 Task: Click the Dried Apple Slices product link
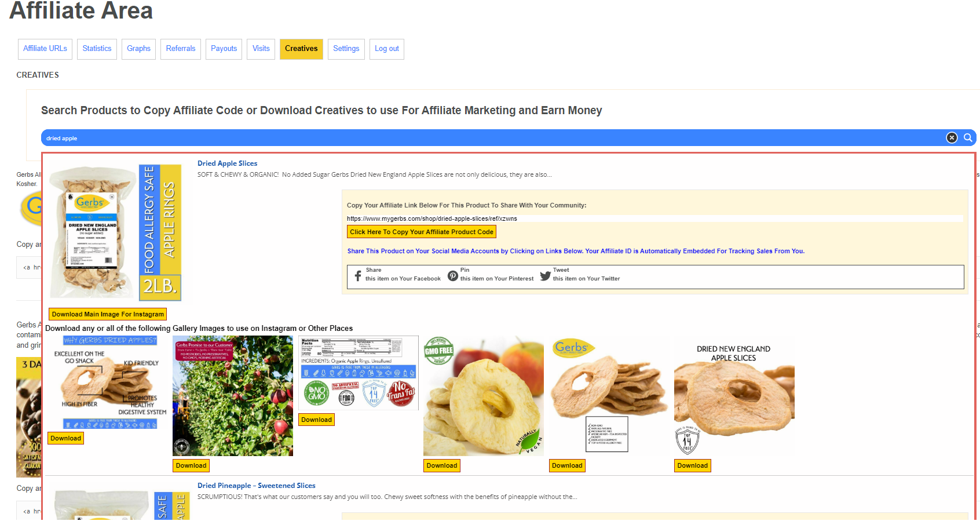click(x=227, y=163)
